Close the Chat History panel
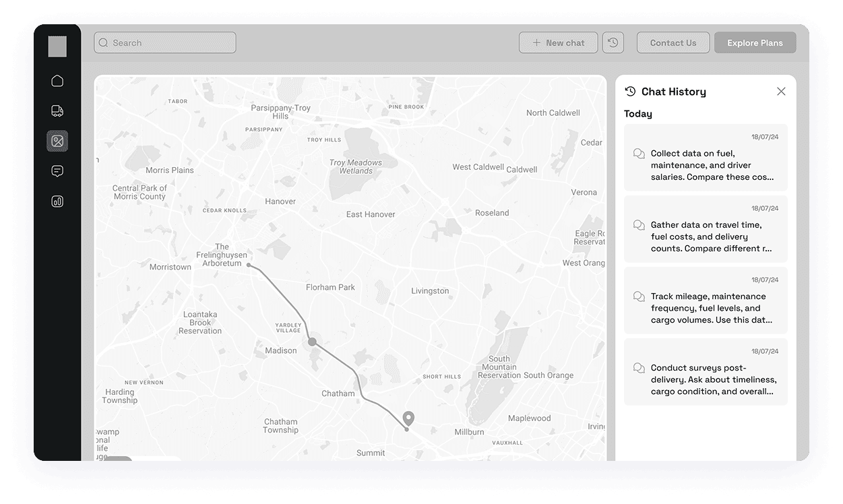The width and height of the screenshot is (843, 504). pyautogui.click(x=781, y=91)
